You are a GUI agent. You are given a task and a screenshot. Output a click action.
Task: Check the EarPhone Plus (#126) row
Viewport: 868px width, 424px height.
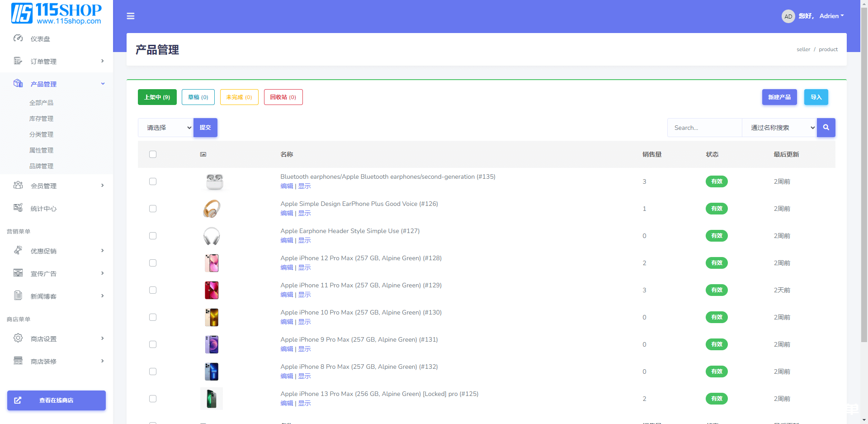tap(153, 209)
